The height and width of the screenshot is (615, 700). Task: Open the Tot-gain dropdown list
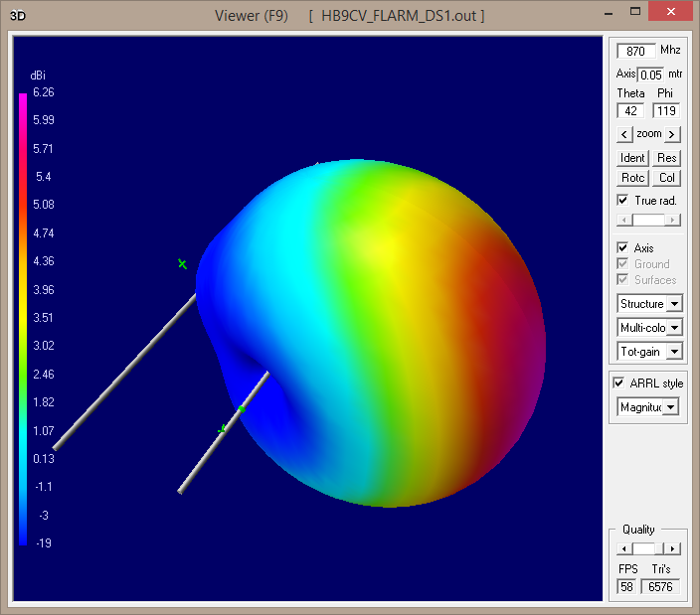(x=674, y=352)
